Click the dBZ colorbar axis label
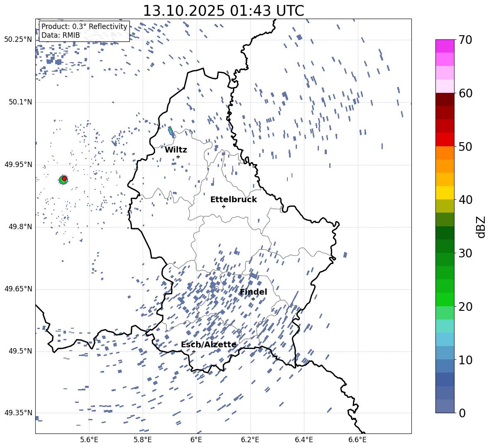This screenshot has width=491, height=448. coord(481,227)
